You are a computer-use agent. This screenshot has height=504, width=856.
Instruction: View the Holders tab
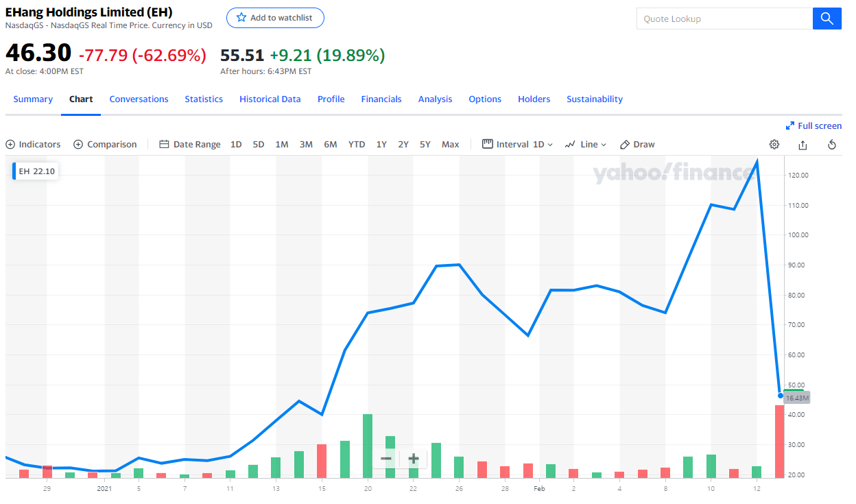tap(534, 99)
